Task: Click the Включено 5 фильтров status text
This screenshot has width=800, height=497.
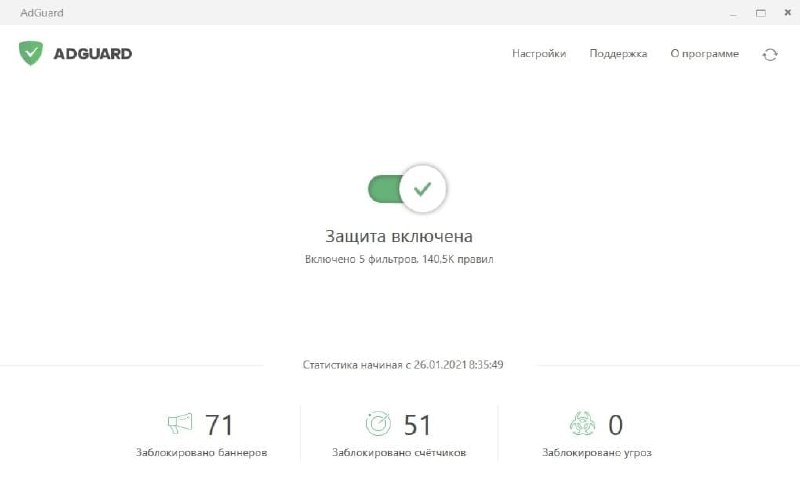Action: (x=399, y=259)
